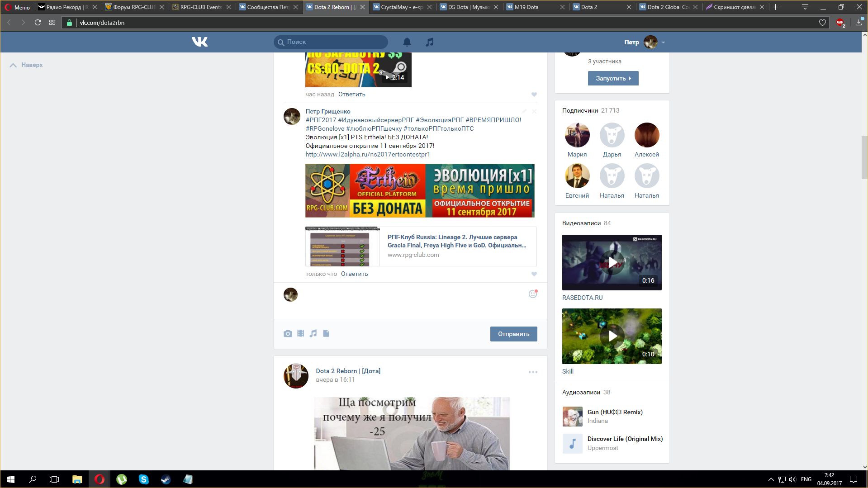Open the Dota 2 Reborn group avatar in the post
This screenshot has height=488, width=868.
coord(296,376)
